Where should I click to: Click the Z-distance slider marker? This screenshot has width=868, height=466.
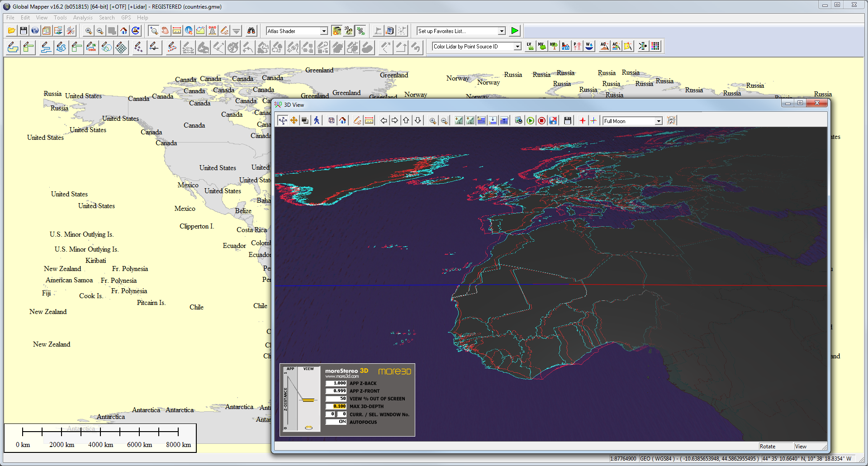308,400
